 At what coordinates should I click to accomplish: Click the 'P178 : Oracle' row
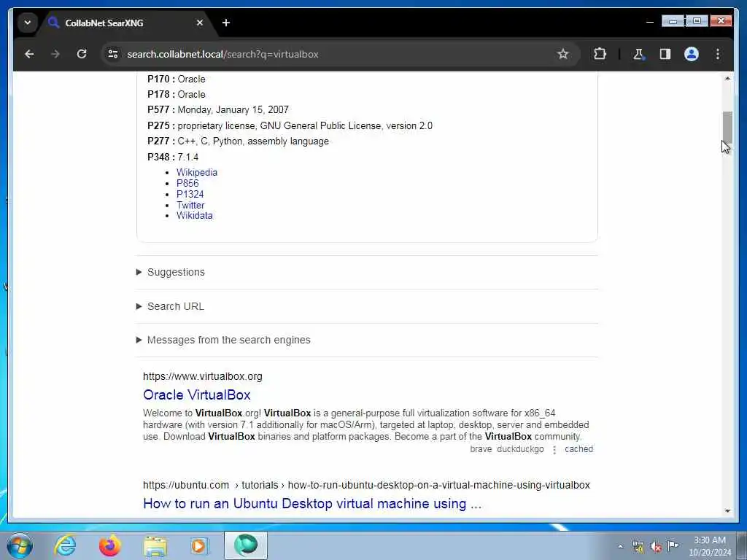pos(177,94)
